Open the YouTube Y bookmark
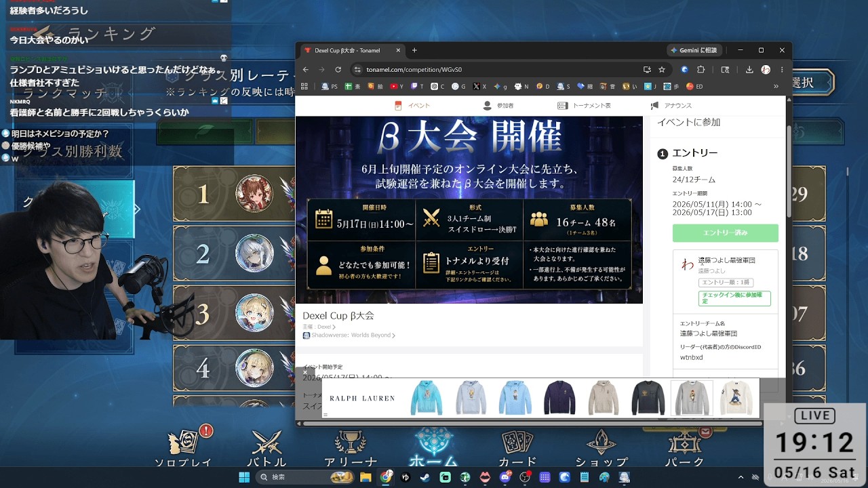Viewport: 868px width, 488px height. click(x=397, y=86)
